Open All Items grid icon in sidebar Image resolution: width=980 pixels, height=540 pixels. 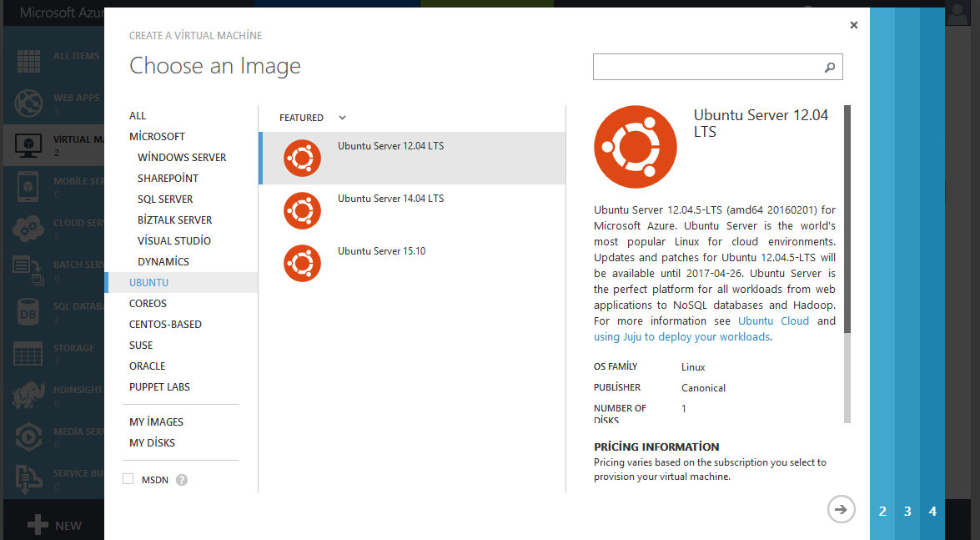coord(28,61)
